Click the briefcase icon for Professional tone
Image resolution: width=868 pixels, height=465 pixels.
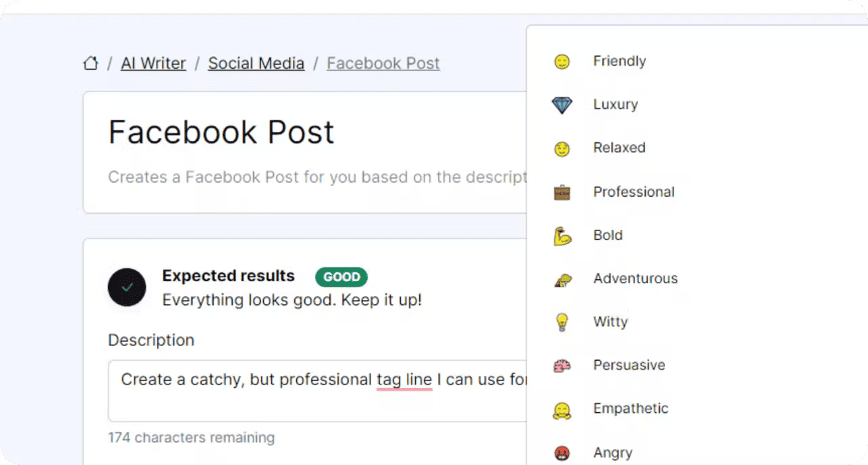(x=562, y=193)
